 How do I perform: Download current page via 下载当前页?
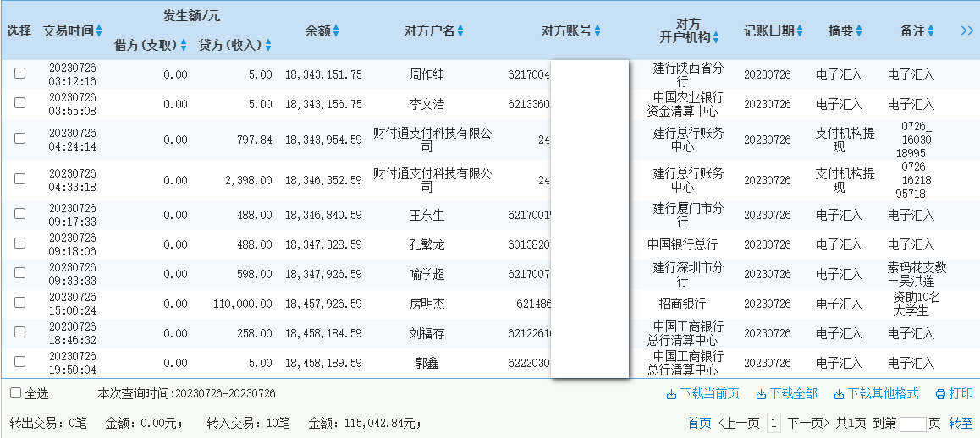click(709, 394)
